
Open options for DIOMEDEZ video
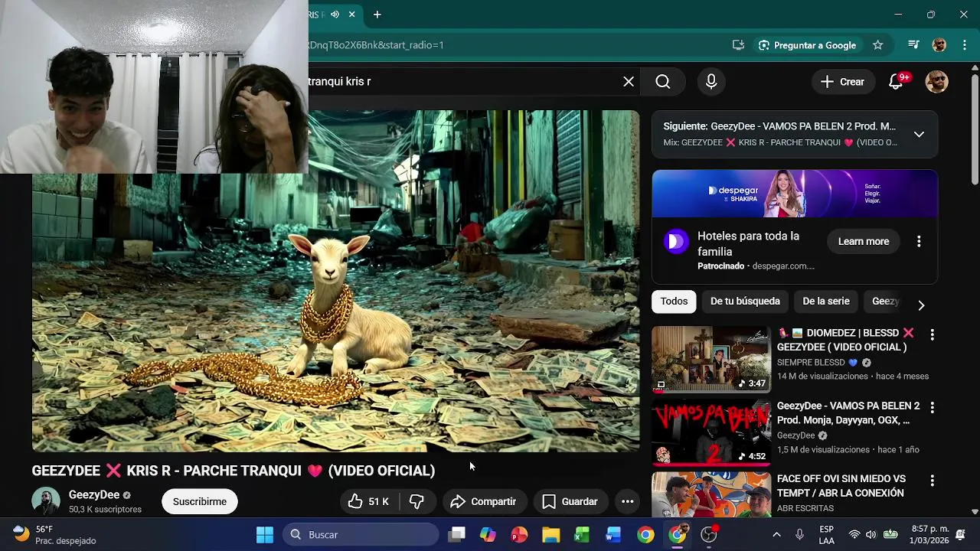tap(932, 334)
